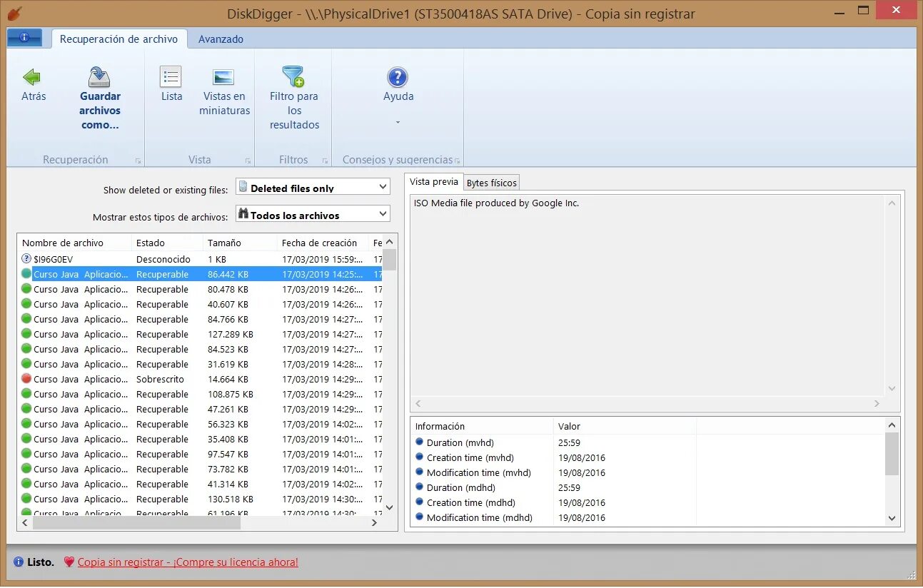
Task: Click file list scroll down arrow
Action: click(x=389, y=507)
